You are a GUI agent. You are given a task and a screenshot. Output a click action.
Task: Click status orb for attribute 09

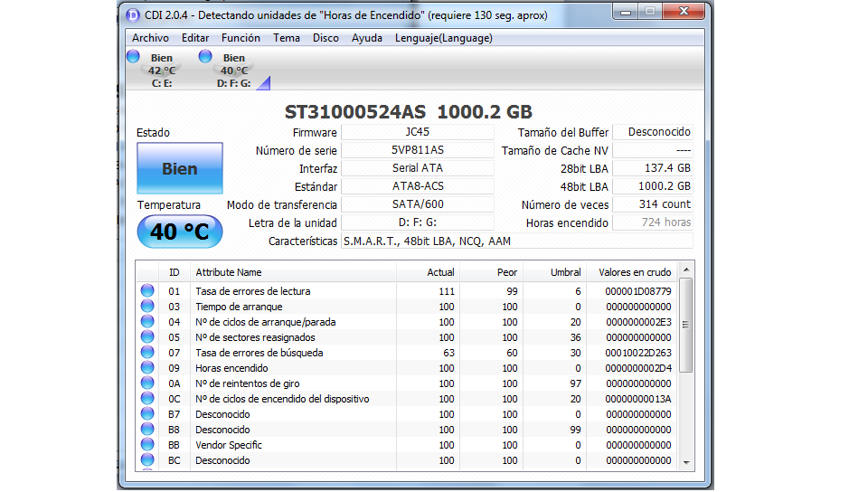coord(147,367)
